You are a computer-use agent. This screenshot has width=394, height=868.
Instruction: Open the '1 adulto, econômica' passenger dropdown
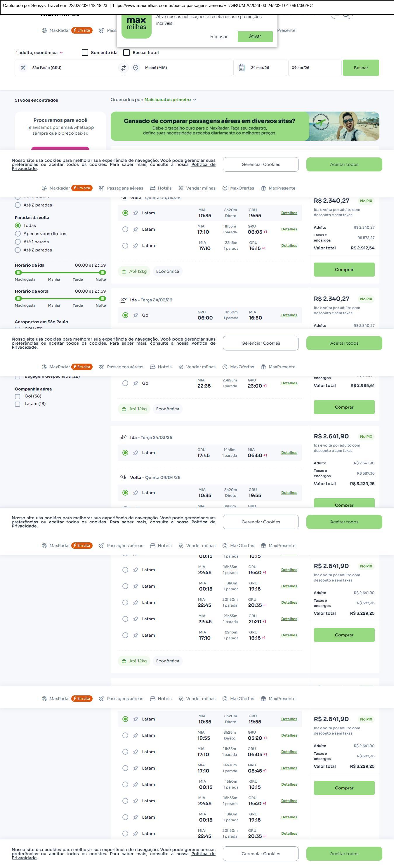(x=39, y=53)
